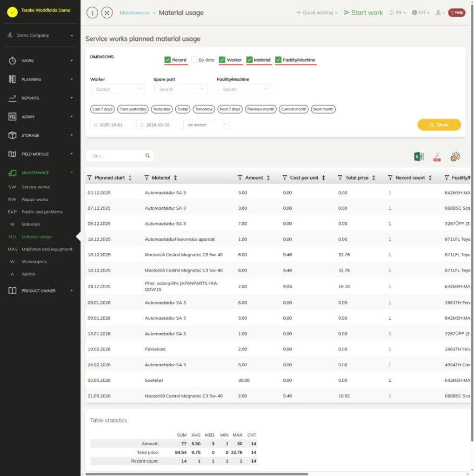Open the 'on screen' output dropdown
This screenshot has width=474, height=476.
pos(207,125)
